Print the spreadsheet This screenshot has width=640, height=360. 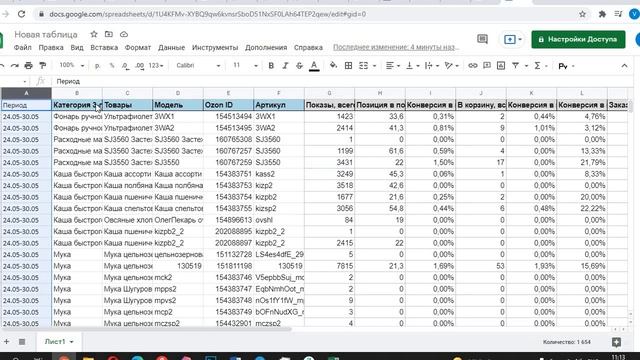point(28,65)
